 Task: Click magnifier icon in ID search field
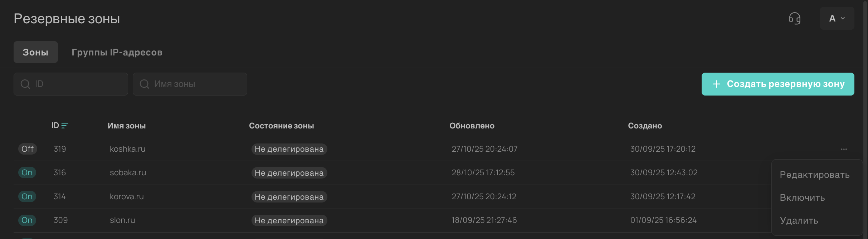(x=25, y=84)
